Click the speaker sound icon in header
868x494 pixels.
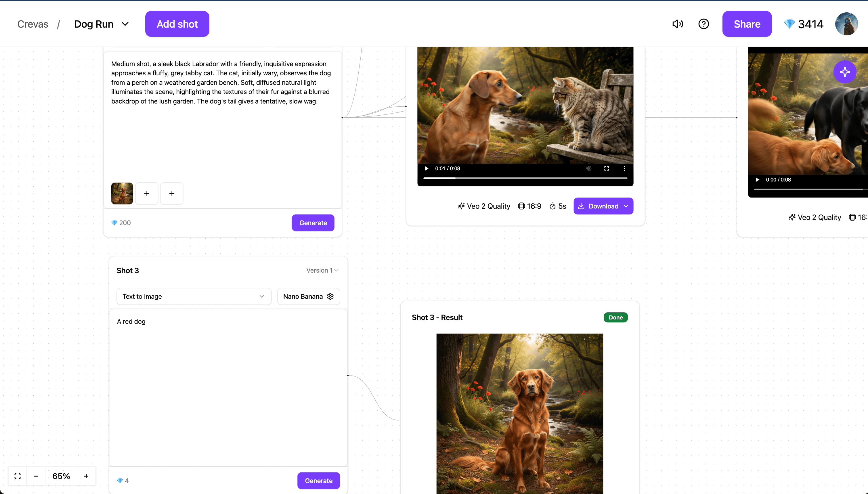[x=677, y=24]
